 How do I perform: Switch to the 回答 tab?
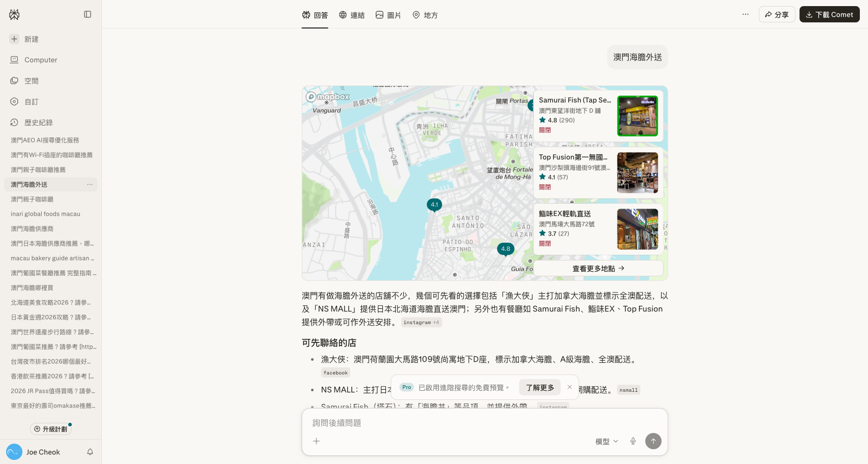click(315, 15)
